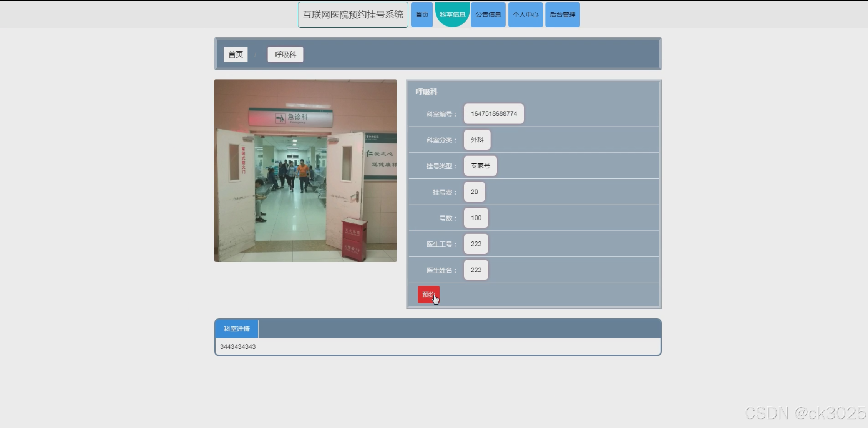Select the 科室详情 tab
Viewport: 868px width, 428px height.
pos(237,329)
